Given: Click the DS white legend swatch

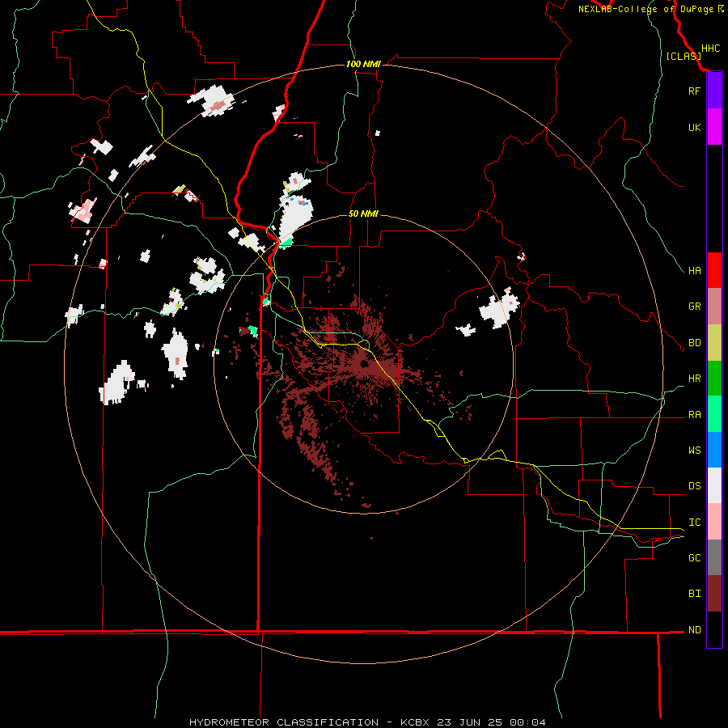Looking at the screenshot, I should tap(714, 485).
